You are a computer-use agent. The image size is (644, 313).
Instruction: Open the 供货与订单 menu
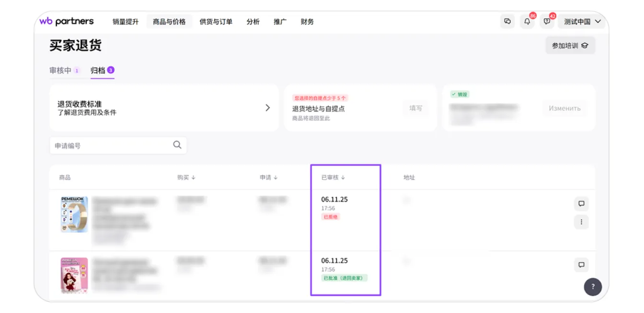pos(216,22)
